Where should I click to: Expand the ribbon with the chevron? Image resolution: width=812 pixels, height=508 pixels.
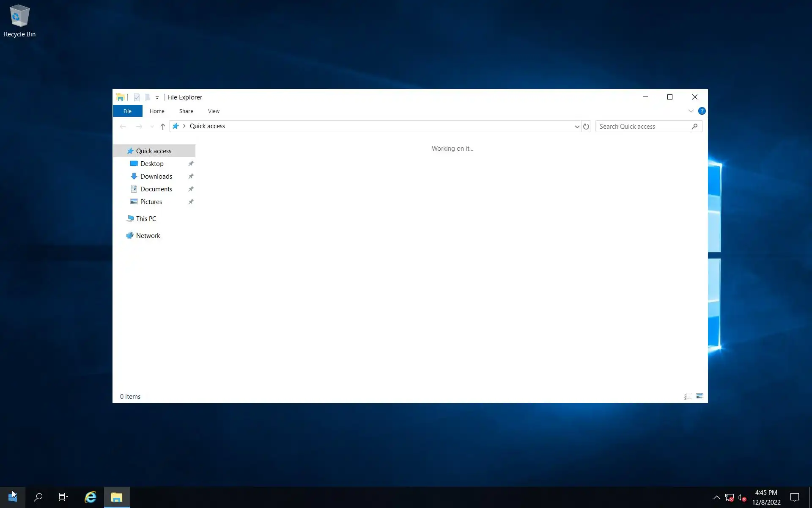pos(691,111)
